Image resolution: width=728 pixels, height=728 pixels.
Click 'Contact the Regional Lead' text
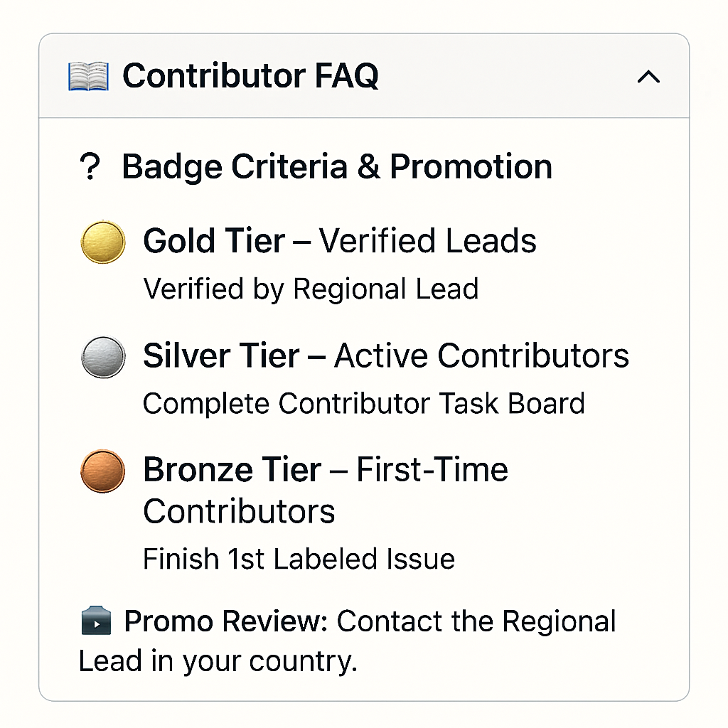pyautogui.click(x=475, y=622)
